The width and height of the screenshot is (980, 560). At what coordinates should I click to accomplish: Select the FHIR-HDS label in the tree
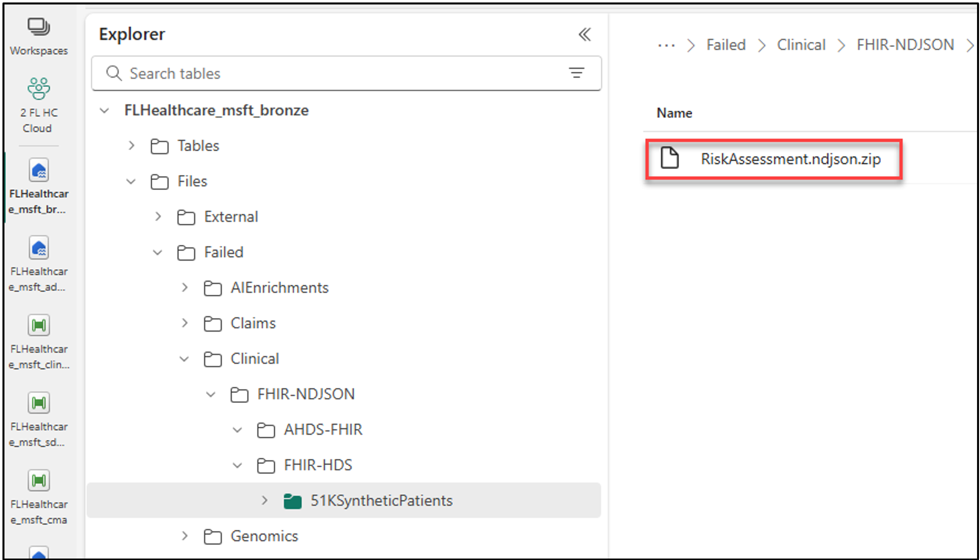coord(318,465)
